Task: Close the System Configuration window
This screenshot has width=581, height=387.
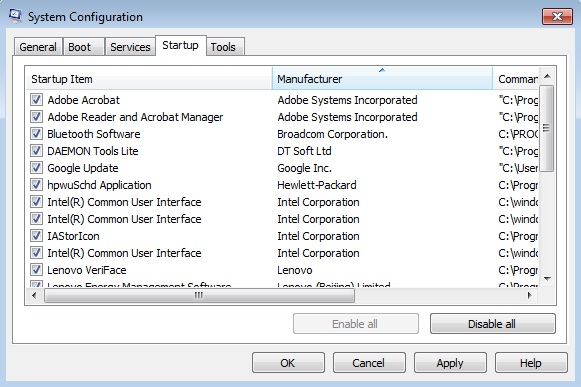Action: 557,16
